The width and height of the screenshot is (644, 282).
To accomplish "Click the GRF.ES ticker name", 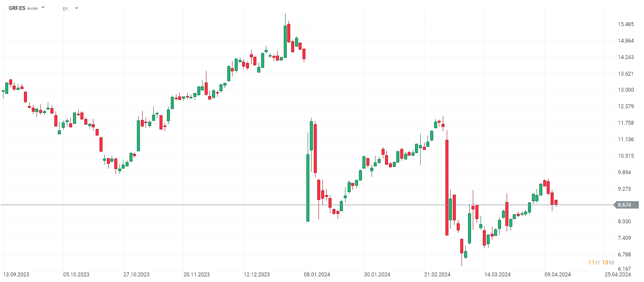I will 17,8.
